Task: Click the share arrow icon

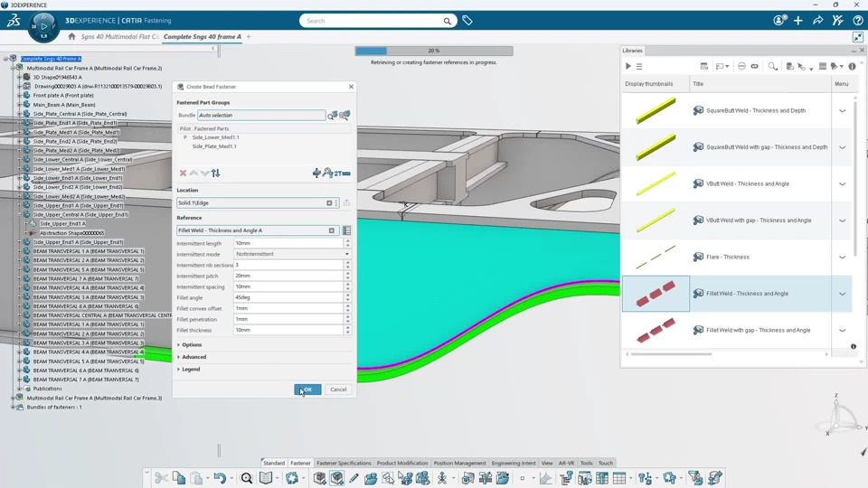Action: pos(817,21)
